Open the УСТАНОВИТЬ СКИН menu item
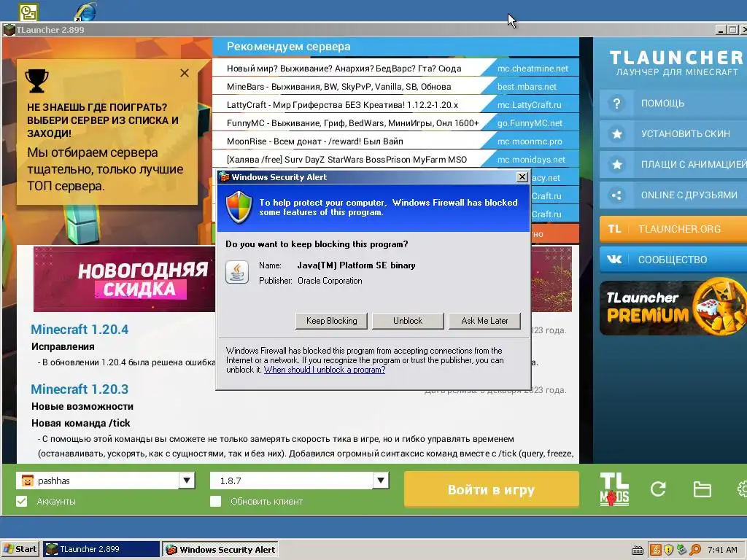Image resolution: width=747 pixels, height=560 pixels. [673, 134]
